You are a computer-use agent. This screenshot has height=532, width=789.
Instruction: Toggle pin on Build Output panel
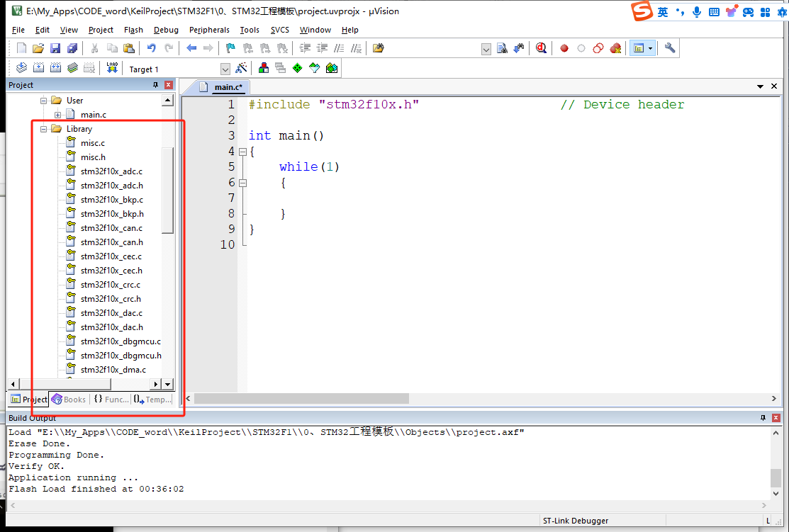763,418
